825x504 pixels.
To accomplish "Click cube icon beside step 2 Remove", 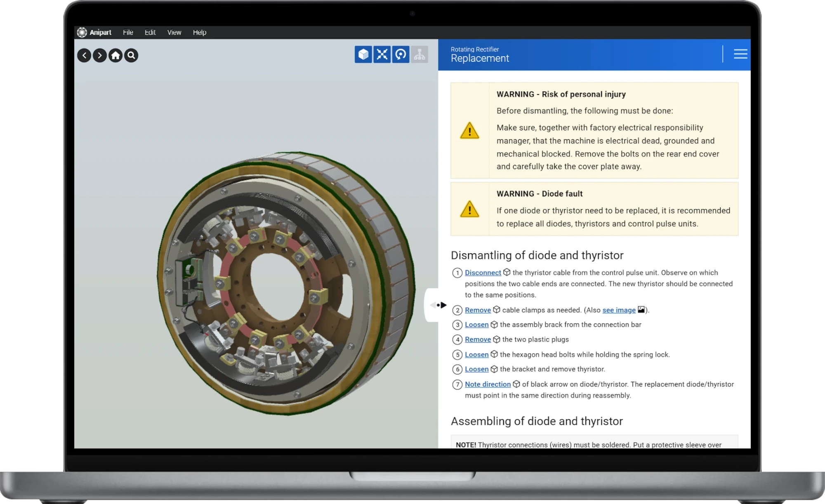I will pos(497,310).
